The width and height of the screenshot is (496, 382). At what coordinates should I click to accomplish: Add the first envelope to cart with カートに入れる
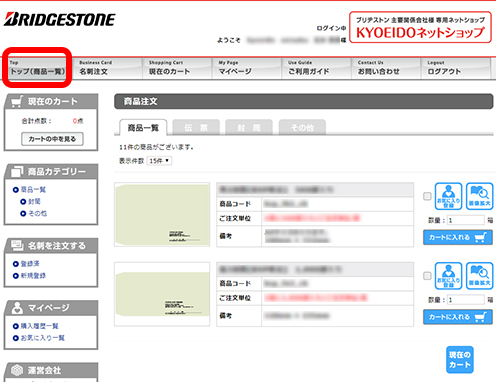[458, 237]
